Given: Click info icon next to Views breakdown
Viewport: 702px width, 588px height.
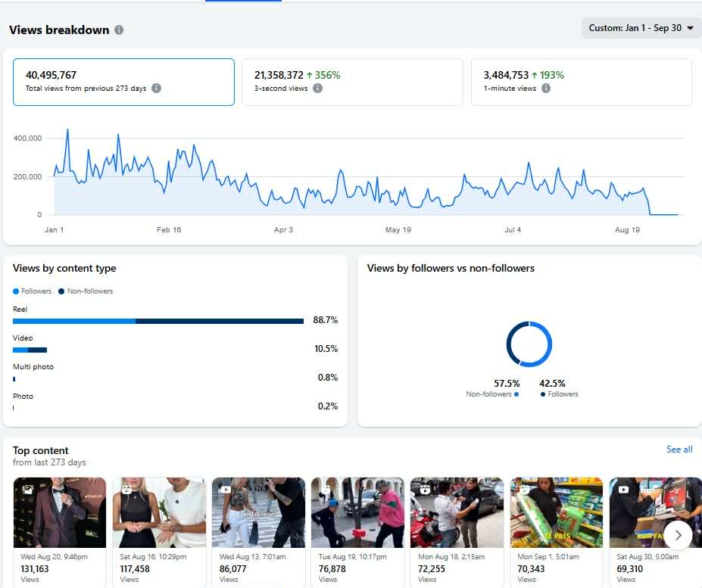Looking at the screenshot, I should click(x=119, y=30).
